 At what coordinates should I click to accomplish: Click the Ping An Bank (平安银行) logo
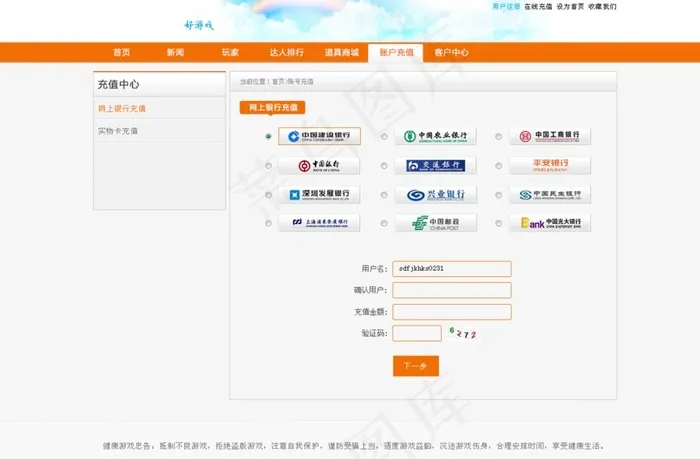click(549, 165)
